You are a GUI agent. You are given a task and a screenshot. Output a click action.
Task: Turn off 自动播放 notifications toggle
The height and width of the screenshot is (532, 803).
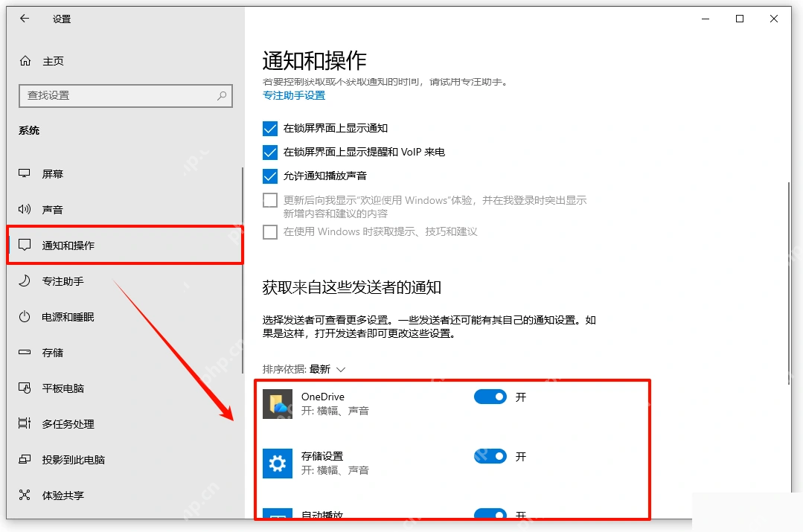490,513
